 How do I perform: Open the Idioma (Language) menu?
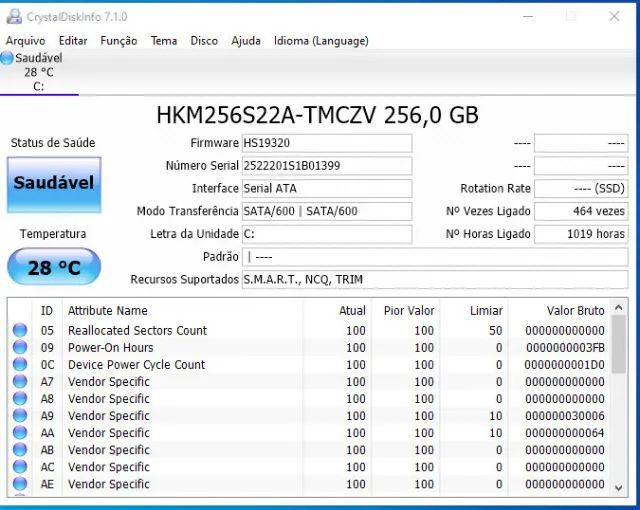321,41
